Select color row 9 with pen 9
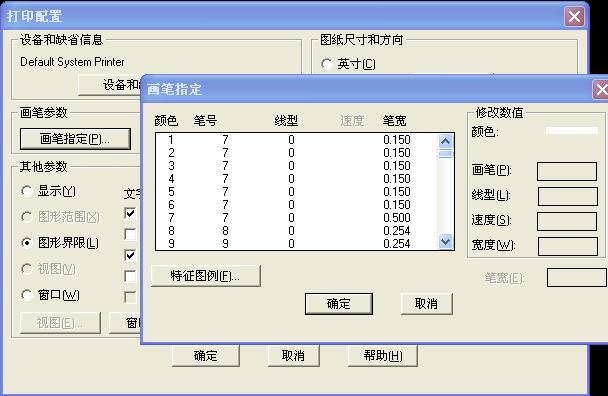Image resolution: width=608 pixels, height=396 pixels. 297,244
